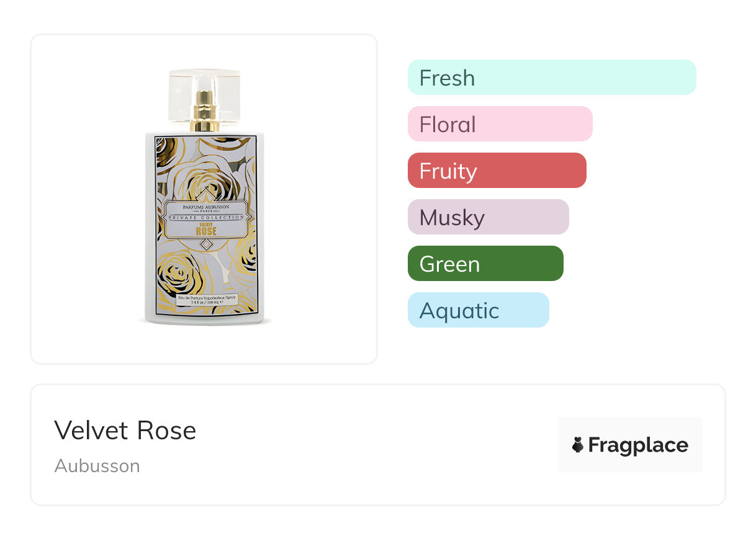Click the pink Floral accord bar
Viewport: 756px width, 536px height.
tap(500, 124)
